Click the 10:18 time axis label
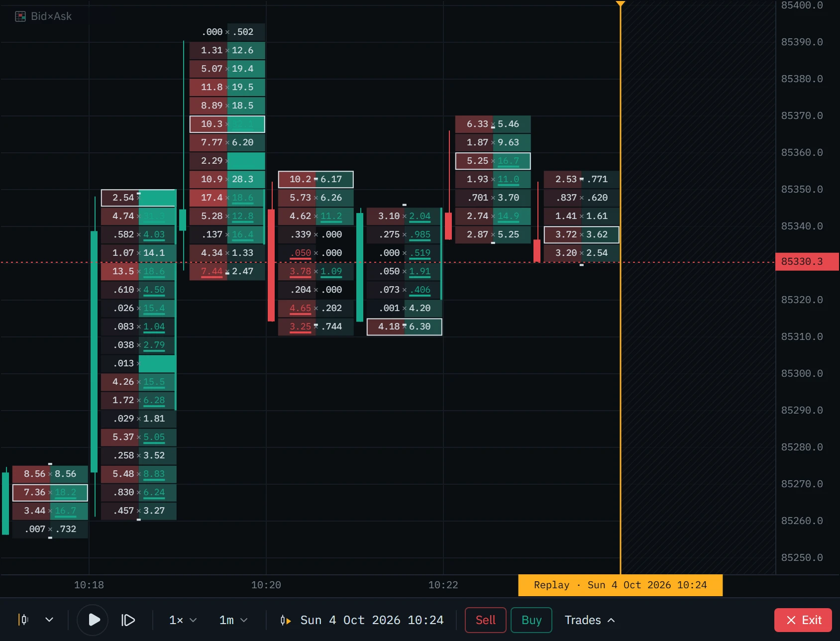 [x=89, y=585]
